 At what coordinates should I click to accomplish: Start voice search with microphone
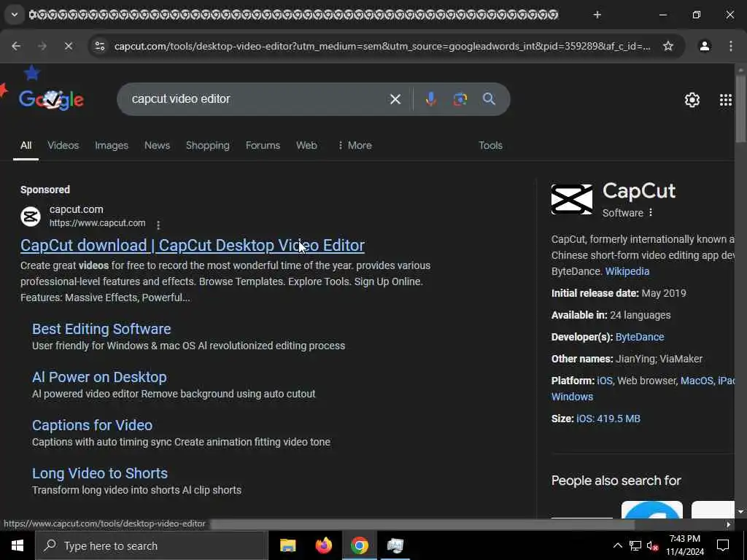coord(430,99)
